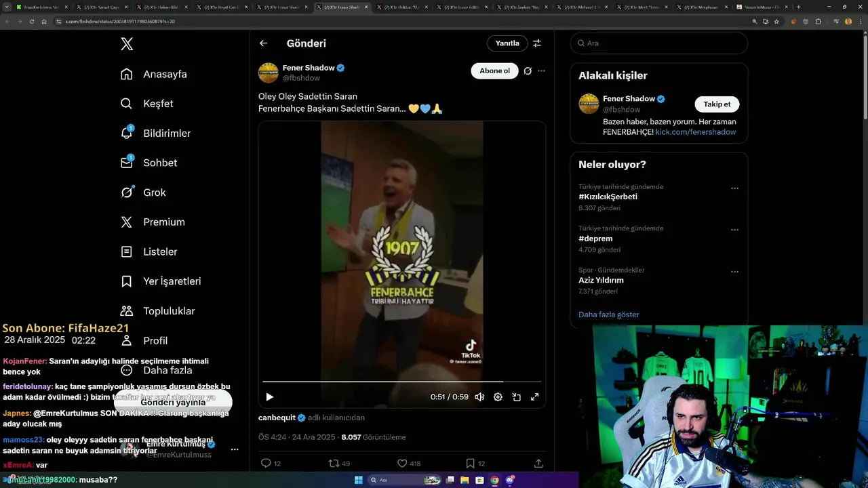Open the tab search dropdown arrow
Viewport: 868px width, 488px height.
click(7, 7)
